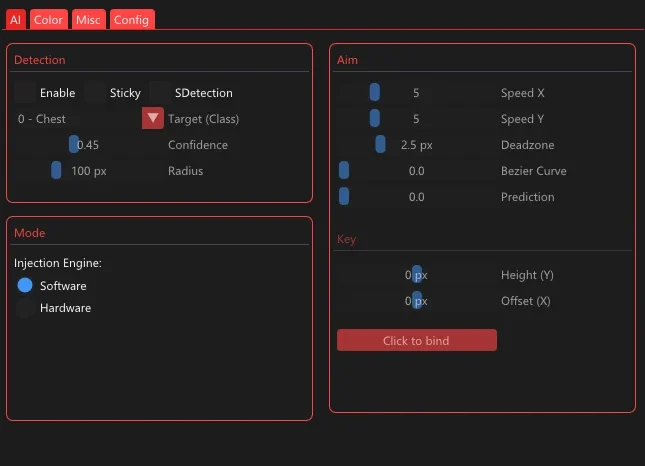
Task: Enable the SDetection checkbox
Action: pos(160,93)
